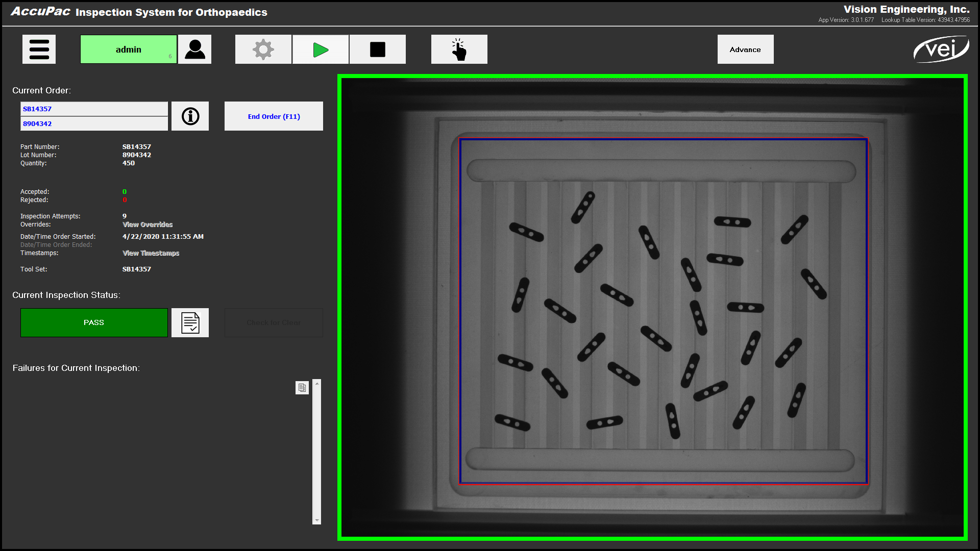Stop inspection with the black square
Screen dimensions: 980x551
378,49
